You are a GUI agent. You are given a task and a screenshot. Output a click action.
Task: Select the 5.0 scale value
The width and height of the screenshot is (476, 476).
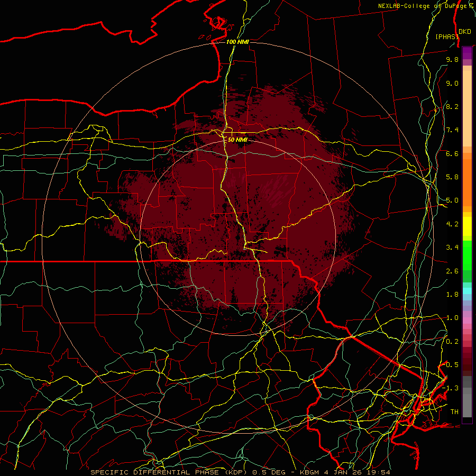click(452, 200)
